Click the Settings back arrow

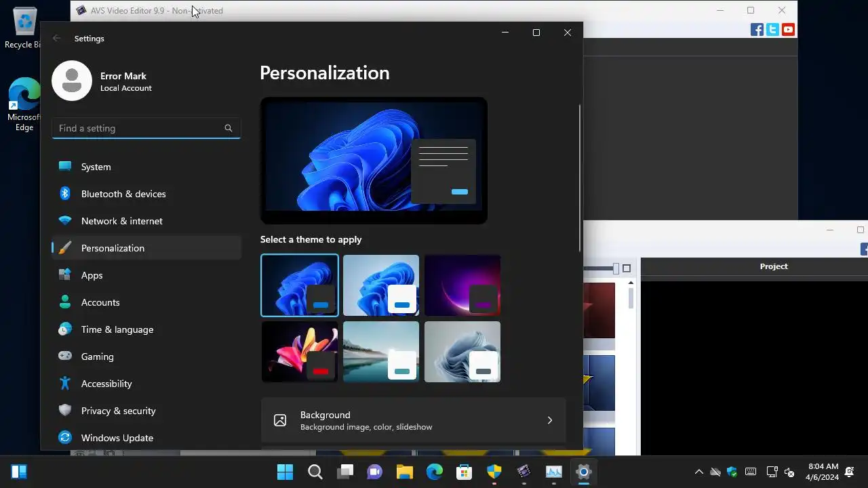[57, 39]
